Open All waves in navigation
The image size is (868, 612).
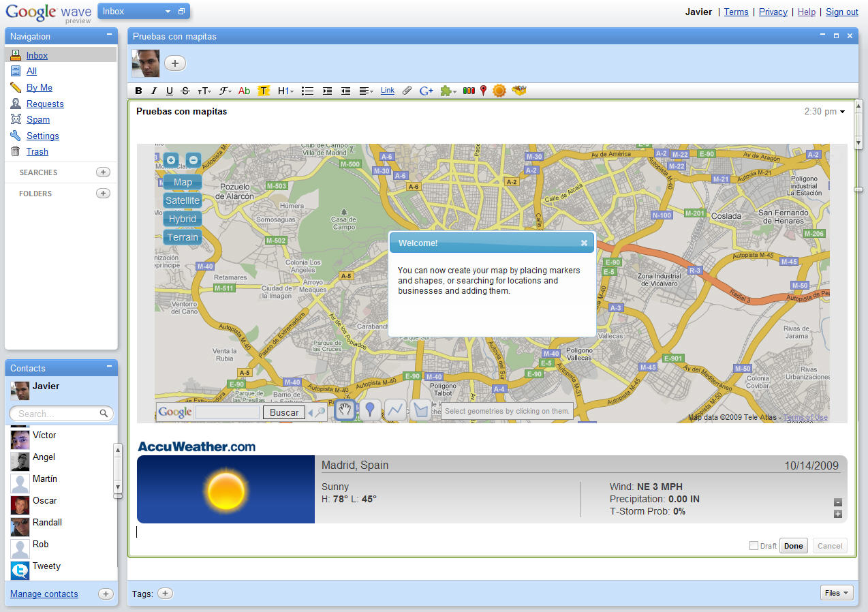pyautogui.click(x=31, y=71)
